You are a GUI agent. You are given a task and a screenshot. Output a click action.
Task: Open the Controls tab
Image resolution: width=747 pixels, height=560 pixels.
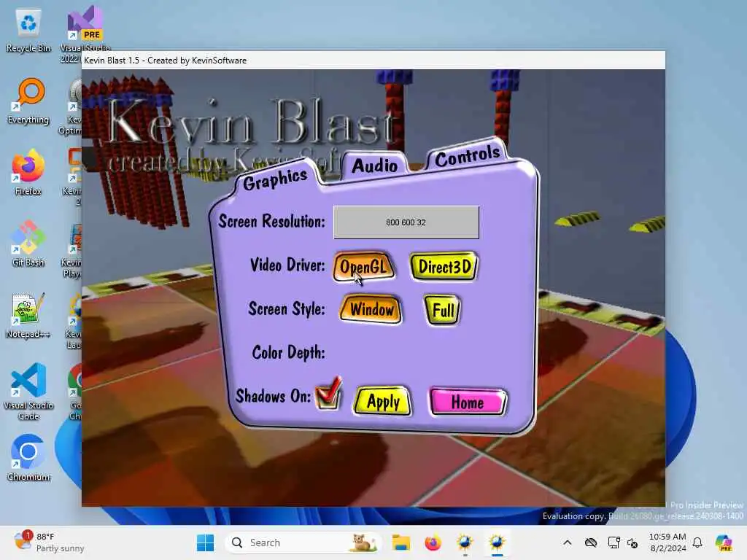(468, 155)
